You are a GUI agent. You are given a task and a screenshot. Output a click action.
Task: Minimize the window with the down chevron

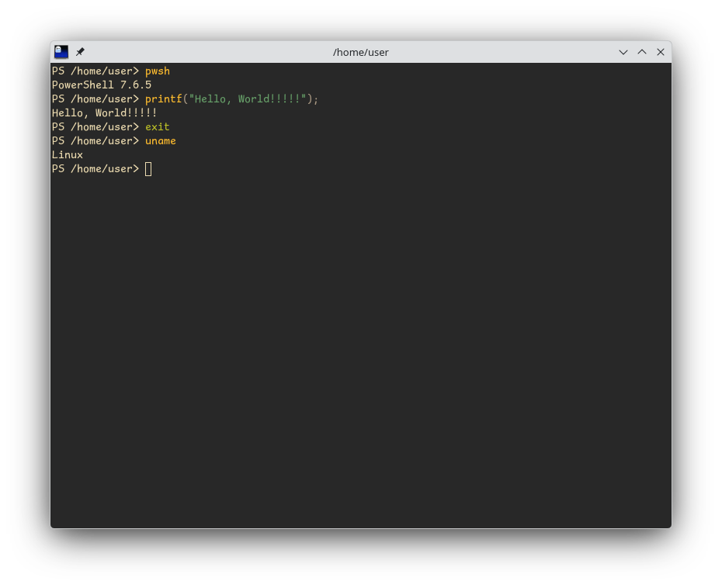point(623,52)
